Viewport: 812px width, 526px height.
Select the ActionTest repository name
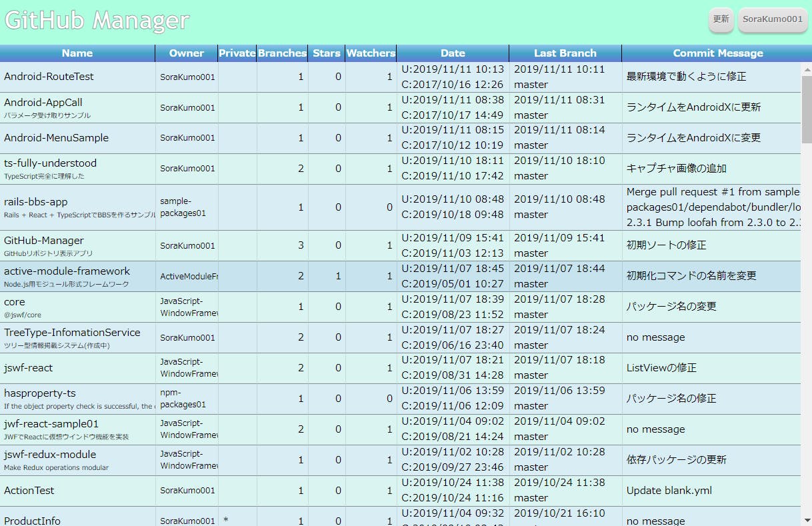(x=29, y=491)
